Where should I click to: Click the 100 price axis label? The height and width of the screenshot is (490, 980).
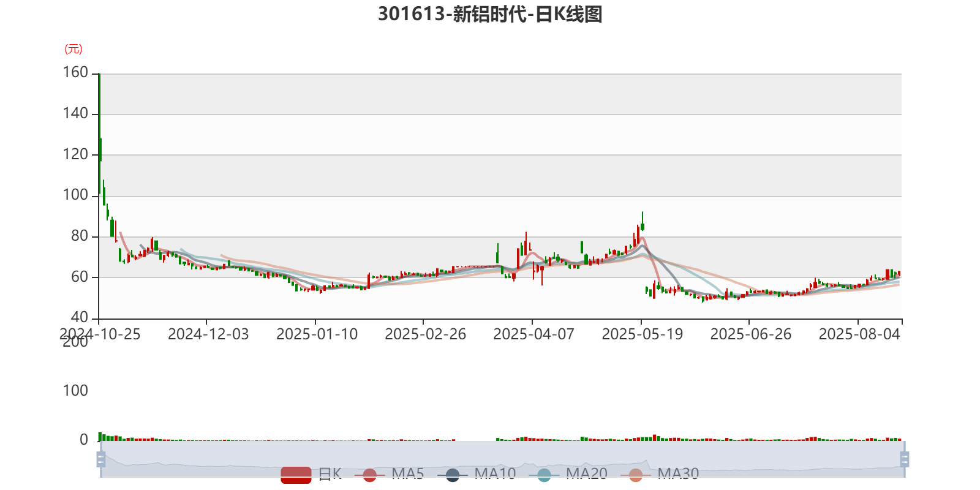point(75,195)
